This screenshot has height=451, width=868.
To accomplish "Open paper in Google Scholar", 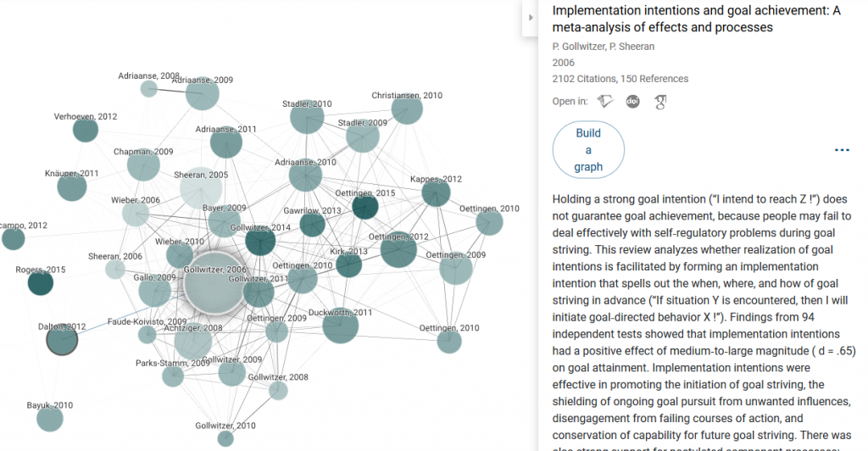I will (x=659, y=102).
